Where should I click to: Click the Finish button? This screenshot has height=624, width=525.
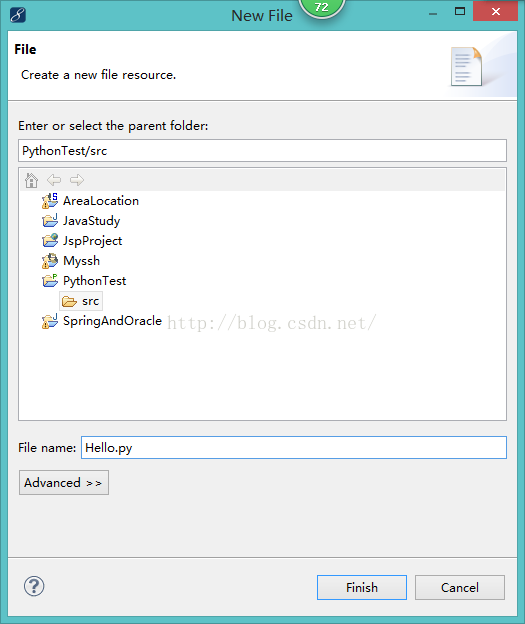[362, 587]
